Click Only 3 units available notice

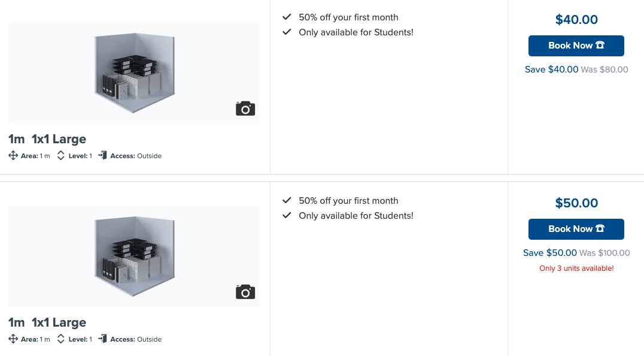(x=576, y=268)
